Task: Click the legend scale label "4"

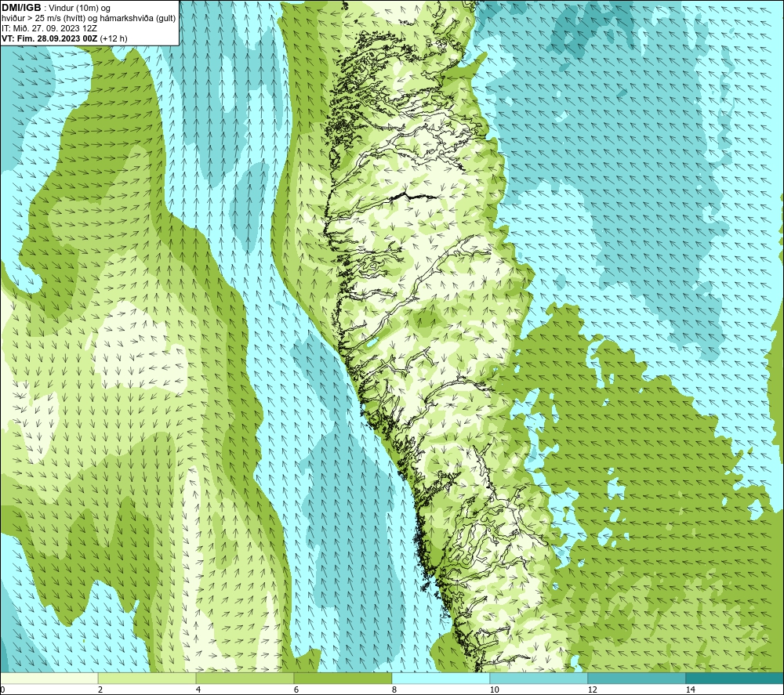Action: 198,690
